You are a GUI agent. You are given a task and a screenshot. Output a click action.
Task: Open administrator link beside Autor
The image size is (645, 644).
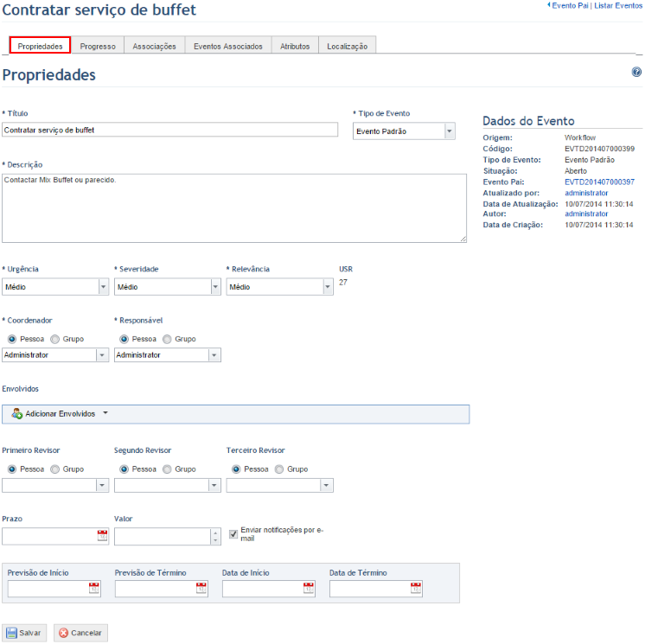586,214
